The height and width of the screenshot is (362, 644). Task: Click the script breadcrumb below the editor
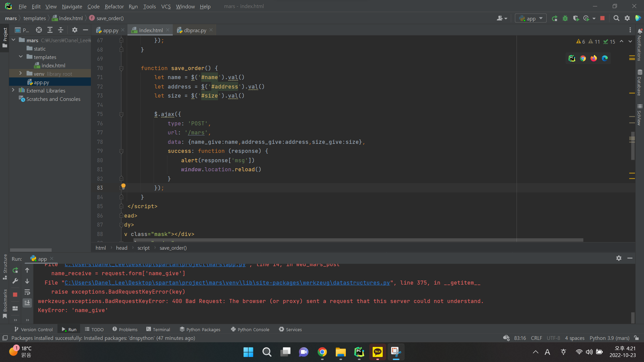(x=144, y=248)
